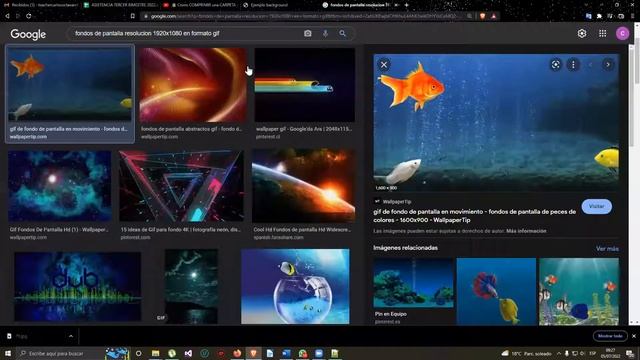Open the red abstract swirl thumbnail
640x360 pixels.
(193, 85)
